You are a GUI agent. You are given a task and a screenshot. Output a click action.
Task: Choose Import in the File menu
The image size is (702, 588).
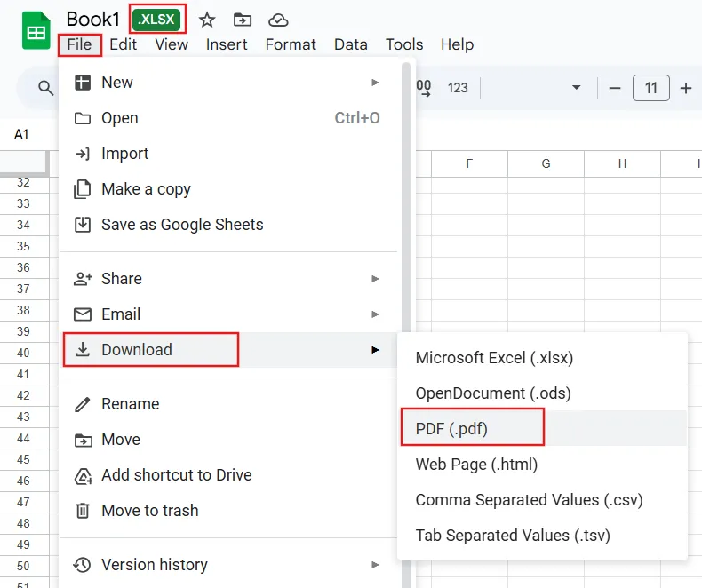pos(227,154)
